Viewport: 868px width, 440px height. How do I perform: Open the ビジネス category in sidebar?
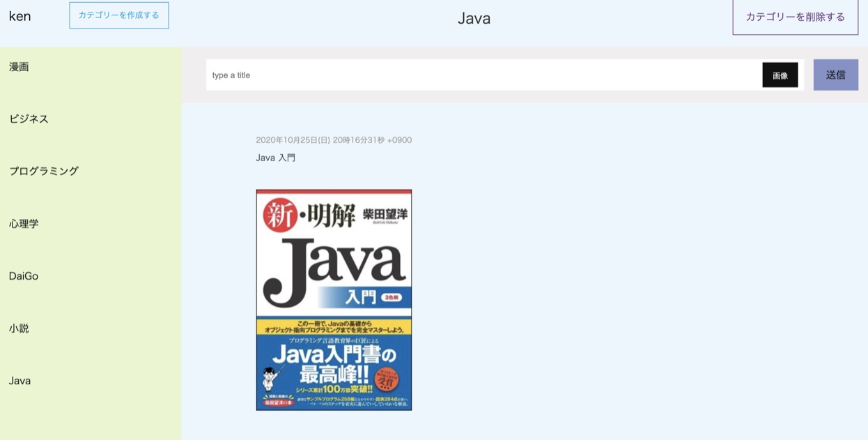pos(29,119)
